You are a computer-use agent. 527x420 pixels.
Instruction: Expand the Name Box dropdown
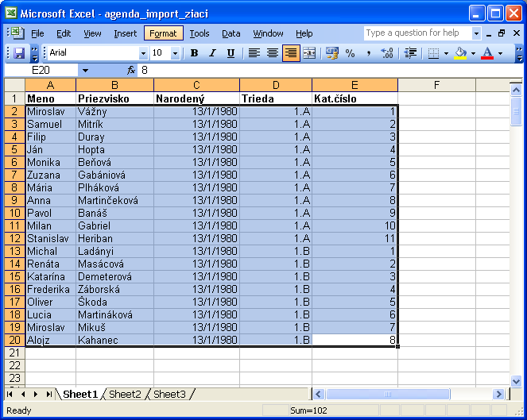tap(85, 71)
